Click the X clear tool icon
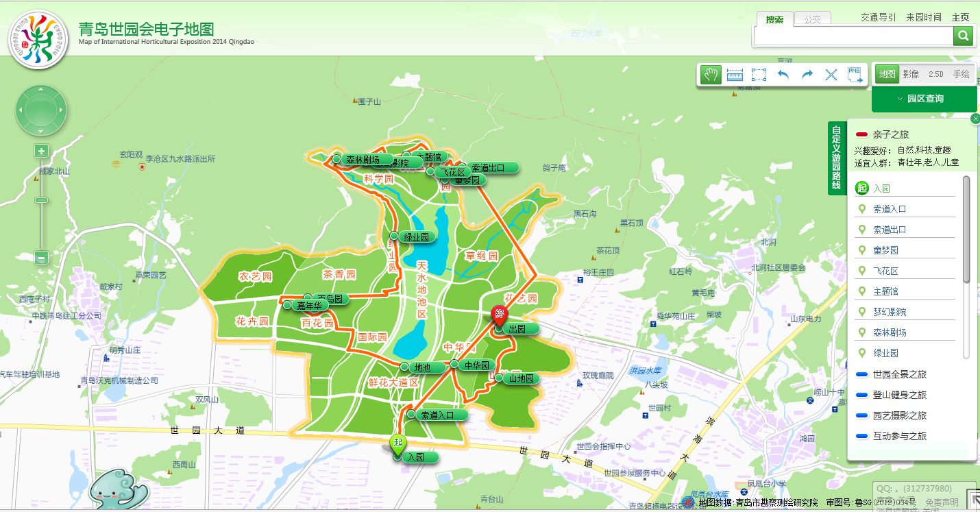This screenshot has height=512, width=980. pos(831,75)
